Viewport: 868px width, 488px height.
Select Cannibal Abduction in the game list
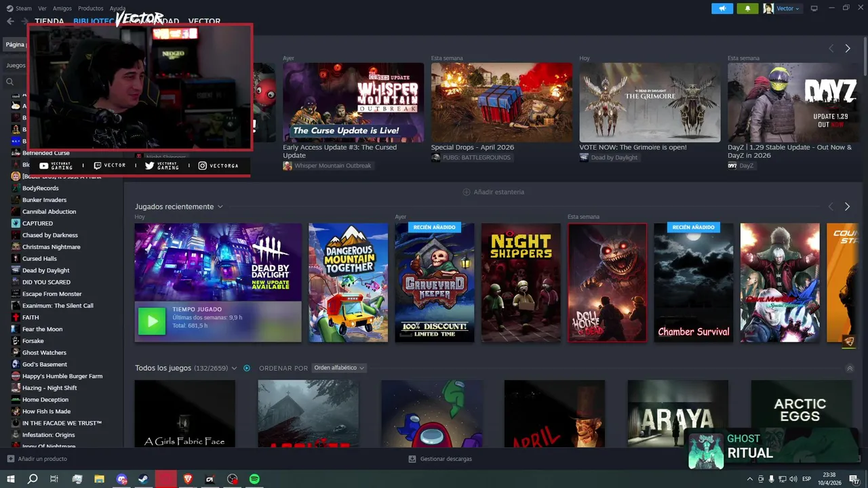click(49, 211)
